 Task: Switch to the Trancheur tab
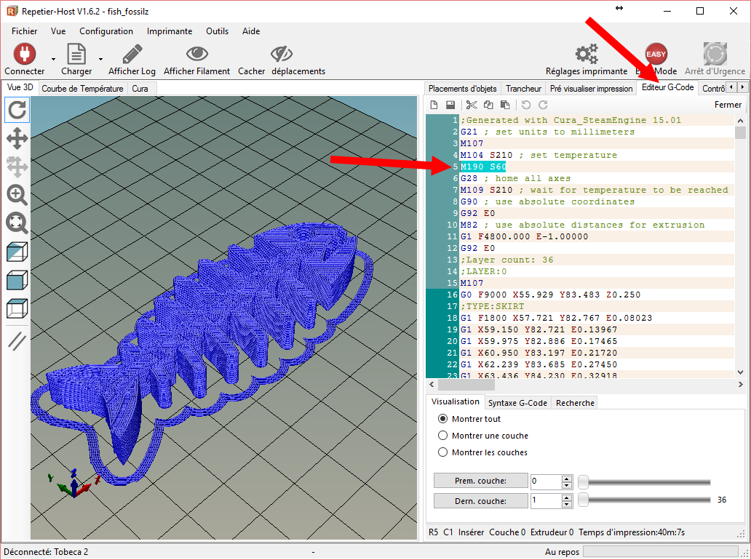point(523,89)
